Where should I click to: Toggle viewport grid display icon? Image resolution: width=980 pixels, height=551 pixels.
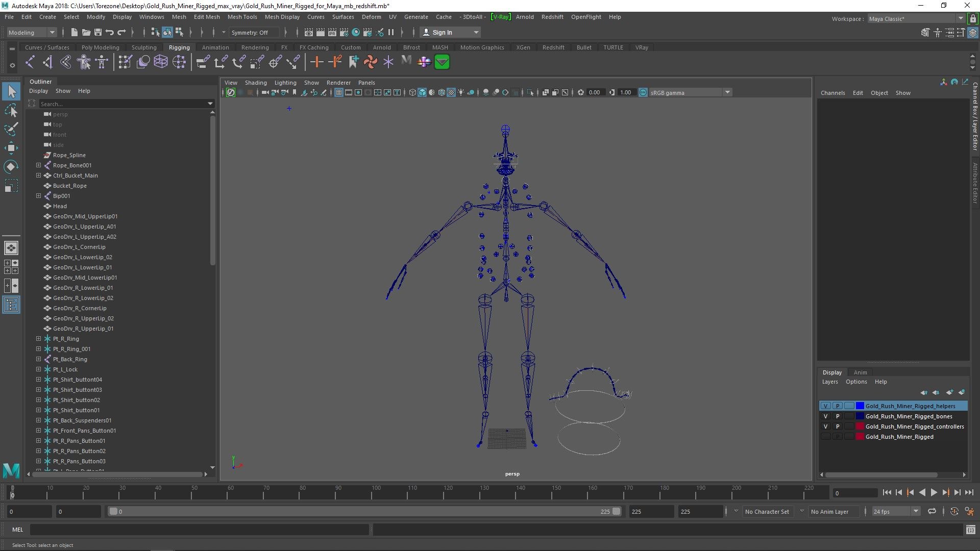338,92
